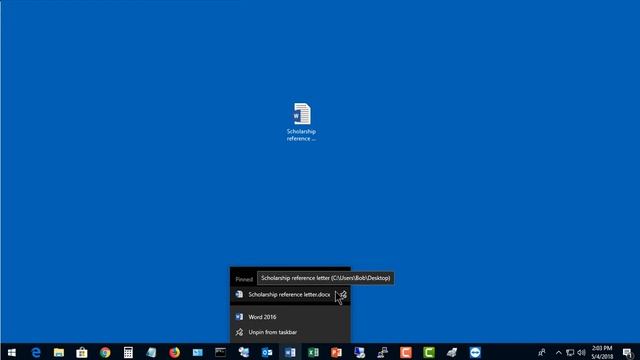
Task: Select the Scholarship reference desktop file icon
Action: click(301, 122)
